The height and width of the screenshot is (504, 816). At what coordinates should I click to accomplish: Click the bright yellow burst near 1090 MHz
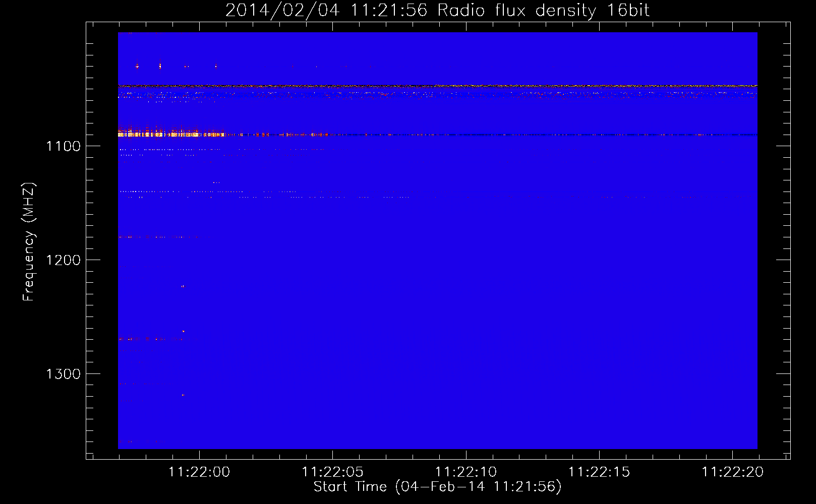pos(171,135)
